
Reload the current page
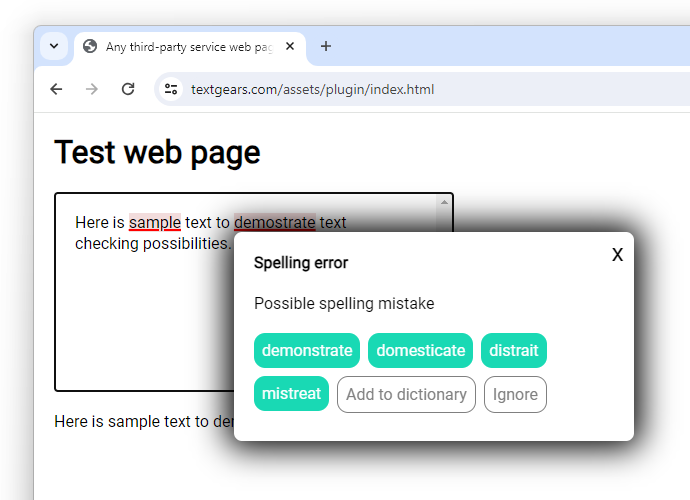[x=128, y=89]
